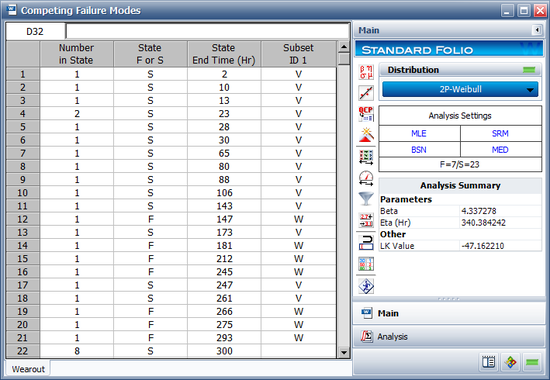Click the state end time cell showing 106
This screenshot has width=550, height=380.
(224, 193)
